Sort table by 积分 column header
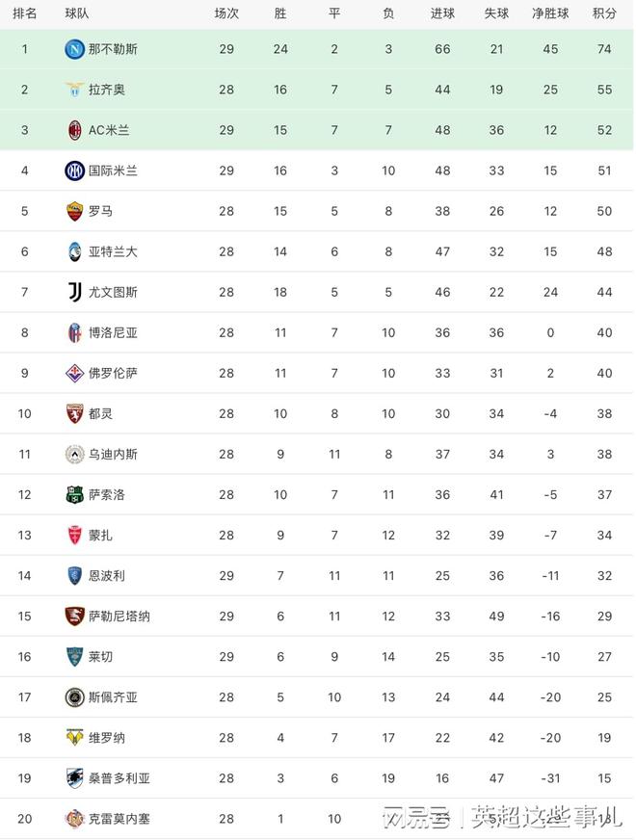This screenshot has width=636, height=840. (604, 13)
